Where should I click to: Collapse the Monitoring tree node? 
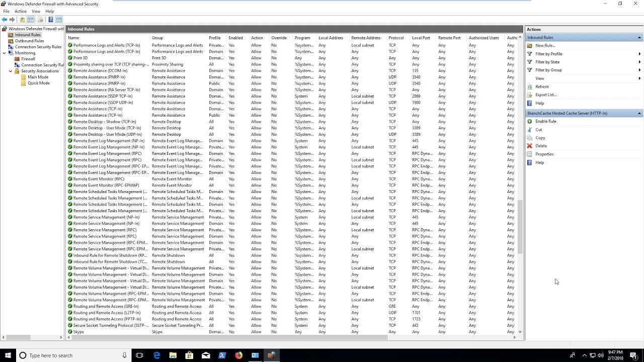click(x=5, y=53)
